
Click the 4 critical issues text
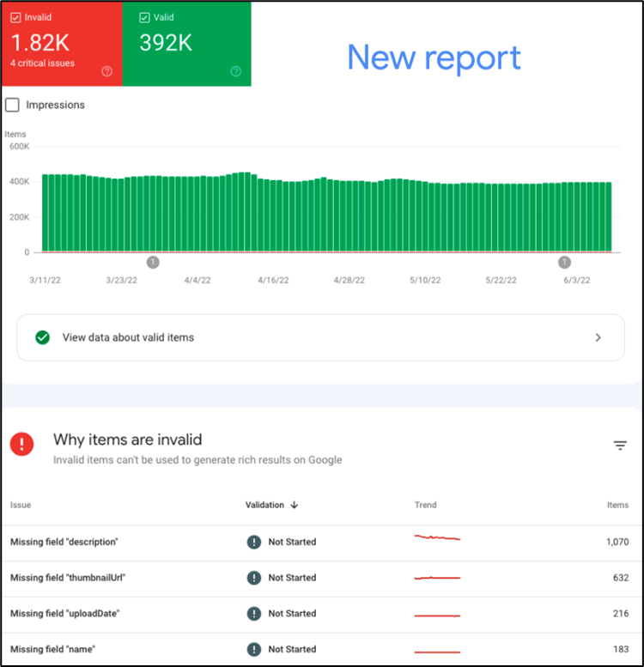(x=43, y=63)
